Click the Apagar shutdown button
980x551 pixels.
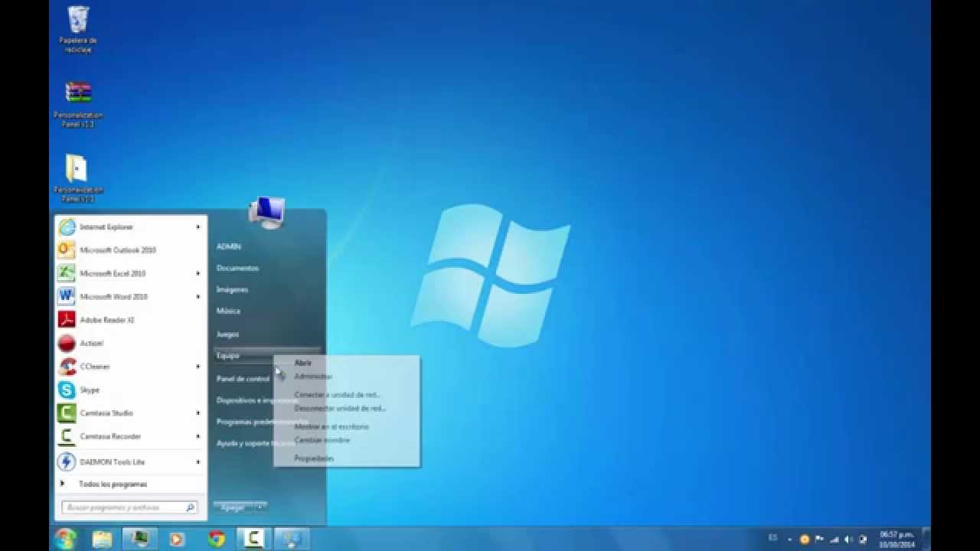click(234, 507)
